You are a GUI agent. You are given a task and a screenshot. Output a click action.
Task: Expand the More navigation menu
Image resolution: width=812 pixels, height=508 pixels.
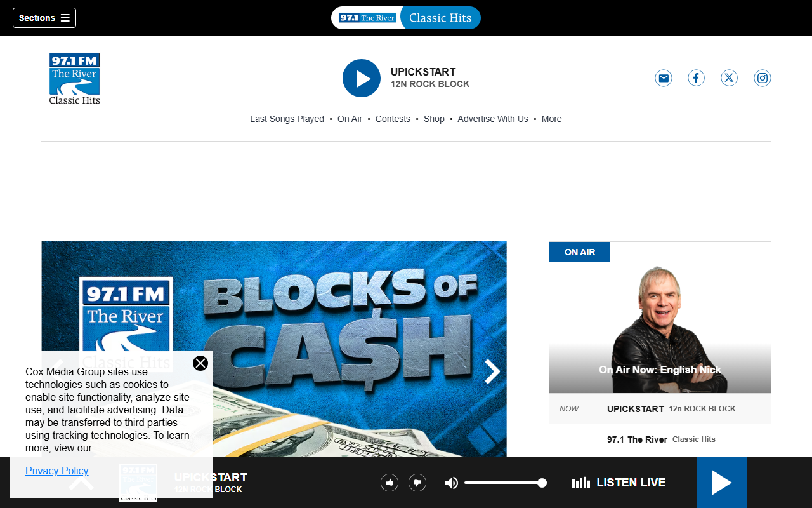click(551, 119)
